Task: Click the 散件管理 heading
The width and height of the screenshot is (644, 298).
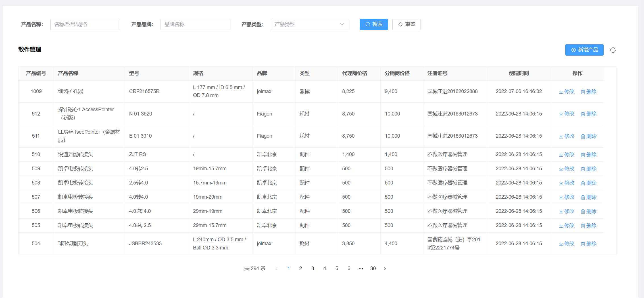Action: [30, 50]
